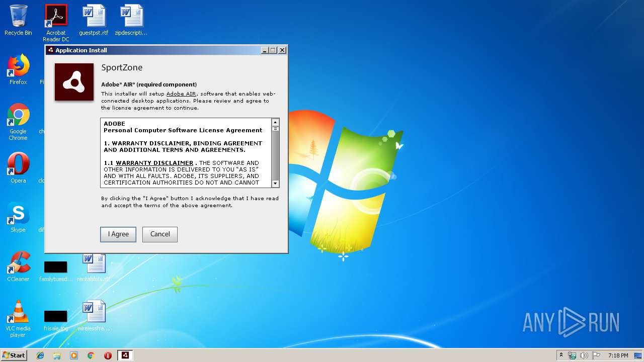Screen dimensions: 644x362
Task: Select the CCleaner desktop shortcut
Action: click(18, 266)
